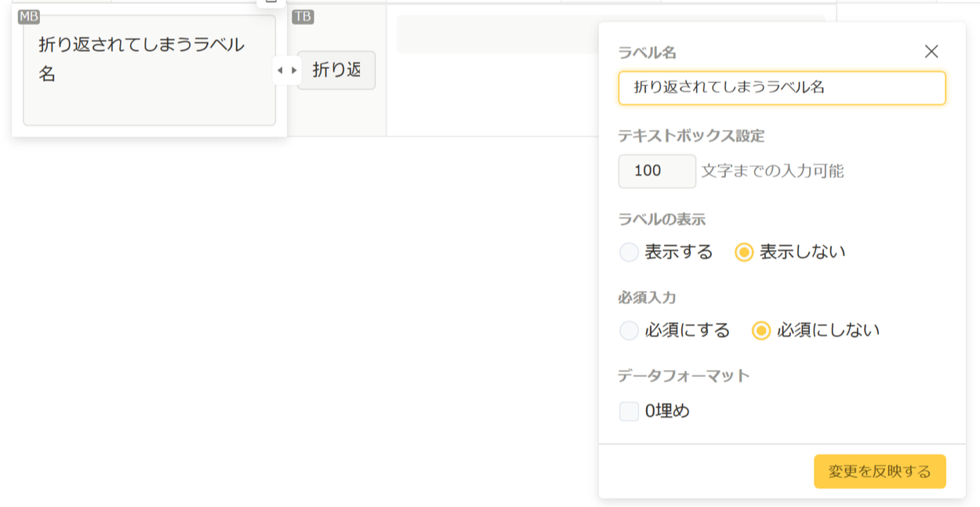Click the データフォーマット section heading
This screenshot has height=507, width=980.
coord(684,376)
